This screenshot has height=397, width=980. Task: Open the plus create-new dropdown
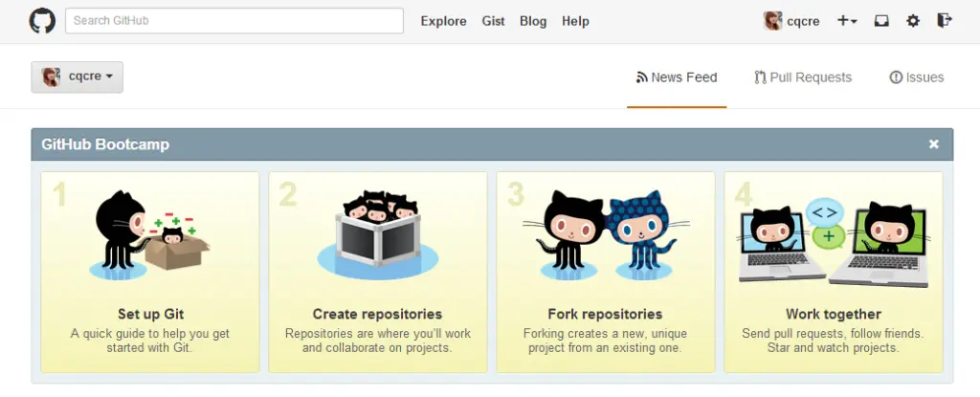(x=847, y=21)
